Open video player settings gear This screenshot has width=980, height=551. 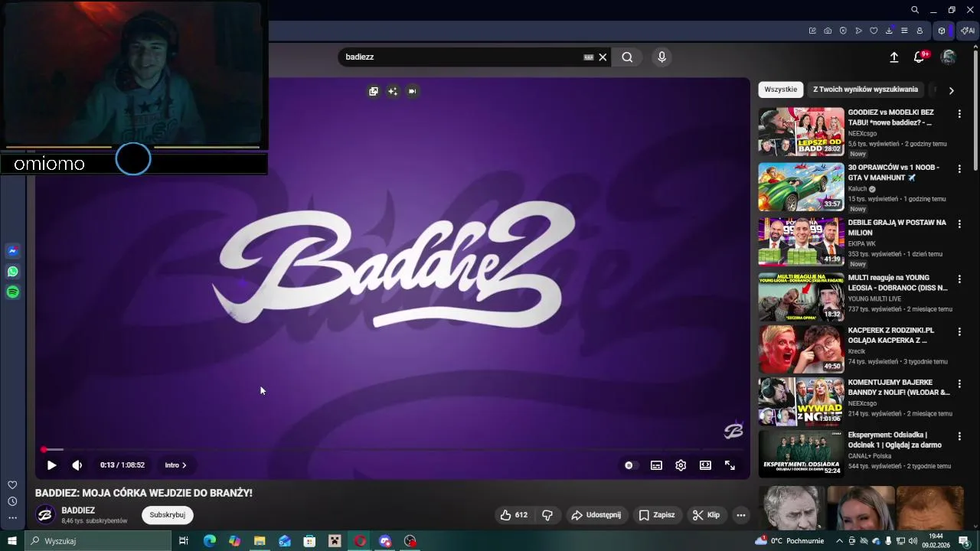coord(681,465)
